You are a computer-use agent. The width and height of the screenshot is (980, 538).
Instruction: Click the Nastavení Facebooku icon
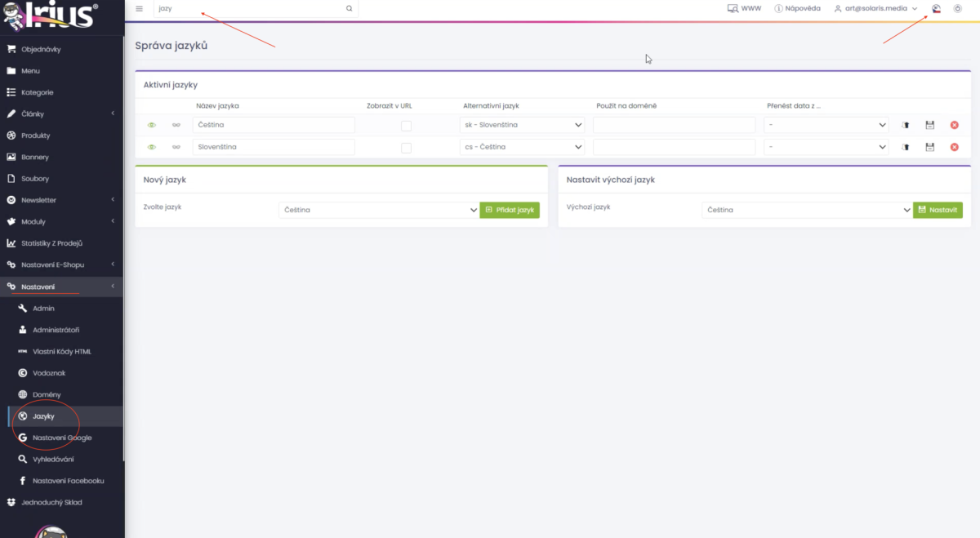[x=23, y=481]
